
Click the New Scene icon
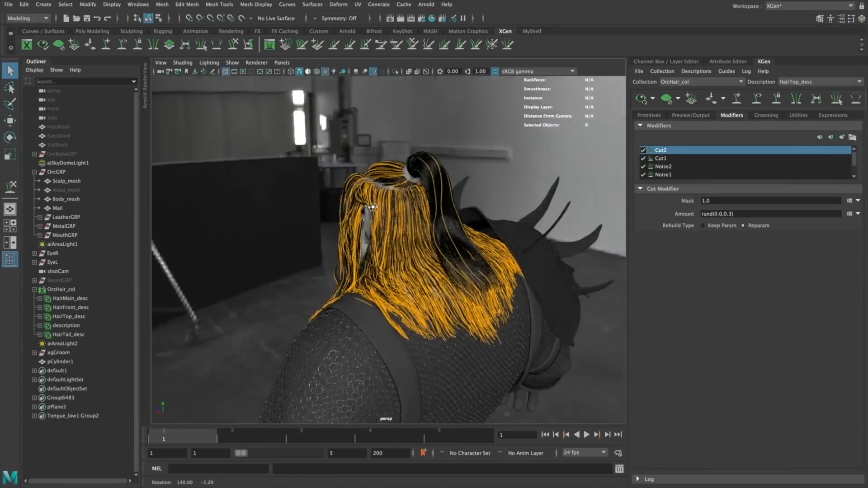(66, 19)
